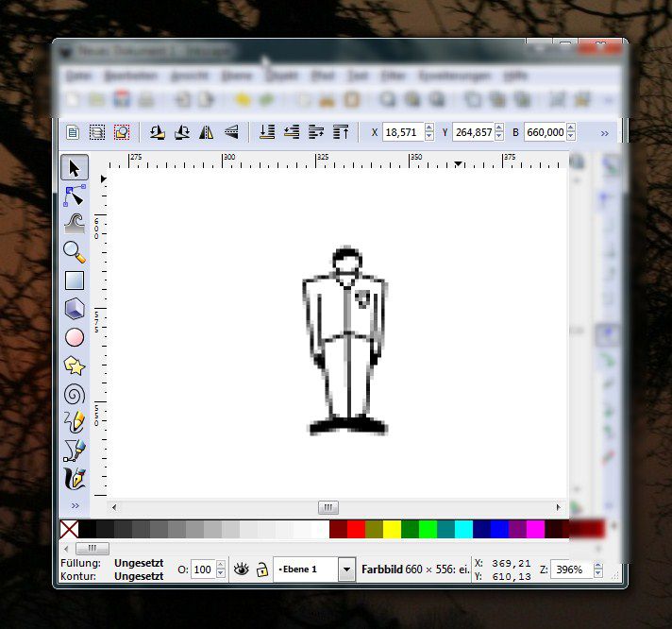Click the B width field 660,000
The height and width of the screenshot is (629, 672).
[x=545, y=132]
